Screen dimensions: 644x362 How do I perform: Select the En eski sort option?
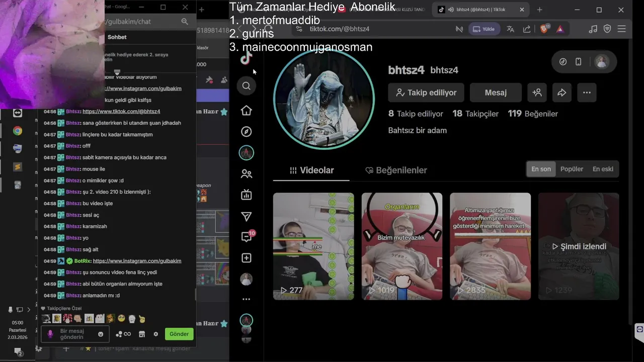click(x=603, y=169)
